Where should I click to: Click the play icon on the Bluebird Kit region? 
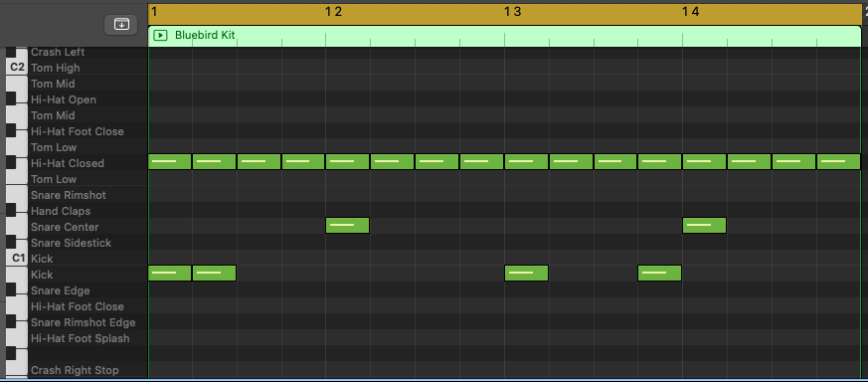click(160, 36)
